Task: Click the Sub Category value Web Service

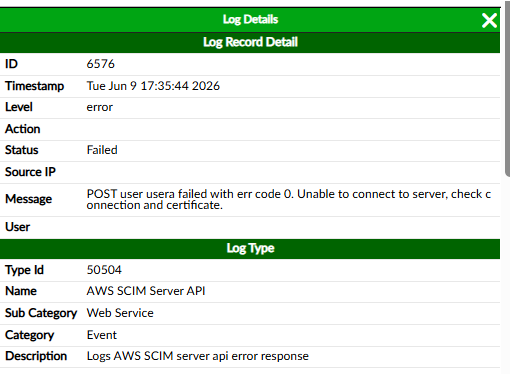Action: pos(120,313)
